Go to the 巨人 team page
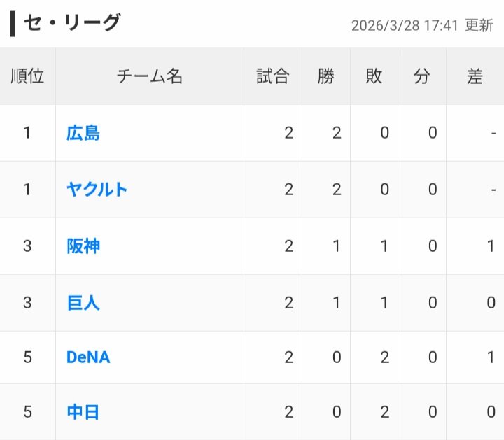Screen dimensions: 504x440 [x=83, y=303]
